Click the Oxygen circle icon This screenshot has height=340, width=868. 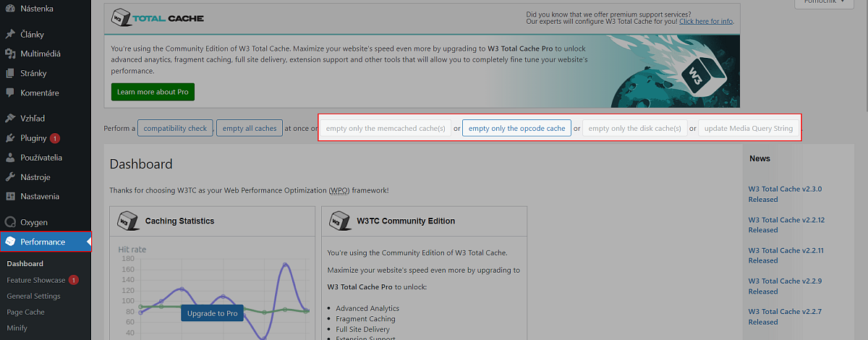10,222
